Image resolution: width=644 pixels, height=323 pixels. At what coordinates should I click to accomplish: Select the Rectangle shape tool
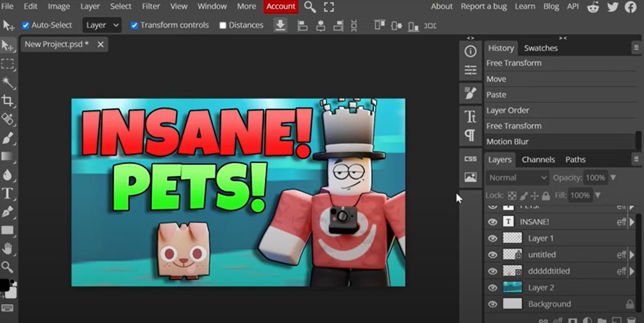click(x=7, y=230)
